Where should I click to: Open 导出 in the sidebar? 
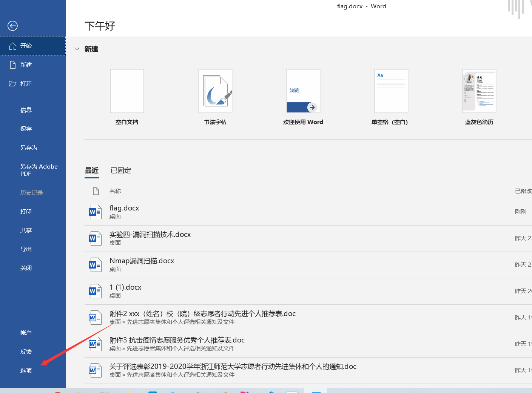(x=26, y=249)
